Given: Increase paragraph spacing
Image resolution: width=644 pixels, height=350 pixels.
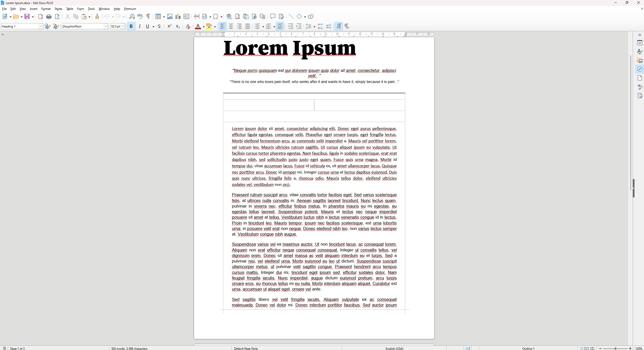Looking at the screenshot, I should (320, 26).
